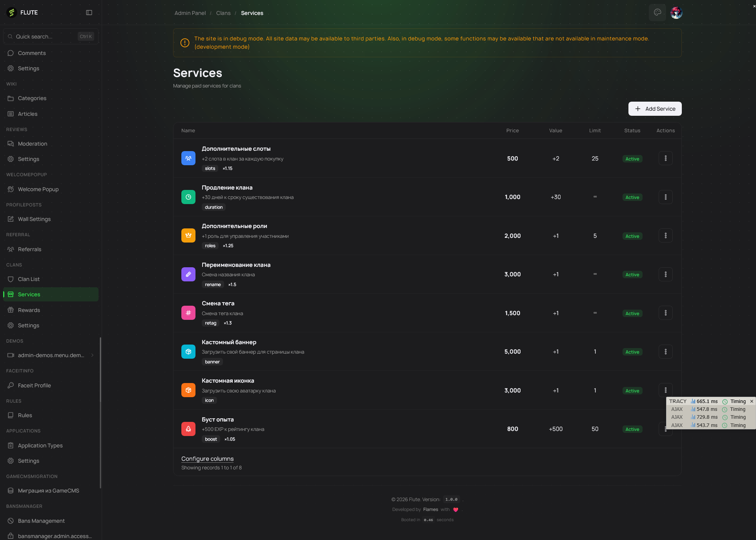Click the Welcome Popup icon
The image size is (756, 540).
(x=11, y=189)
